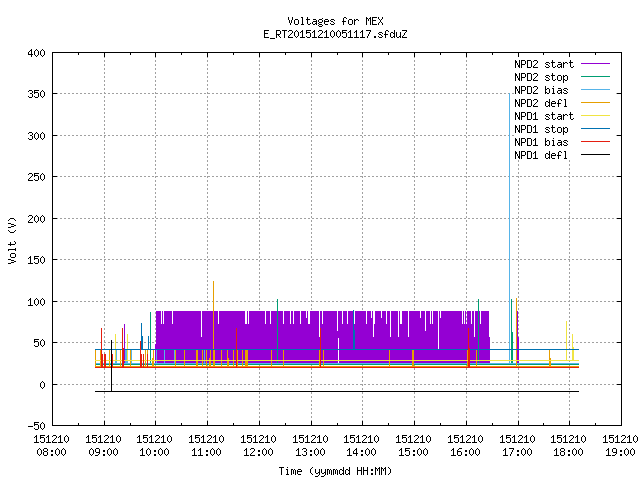This screenshot has width=640, height=480.
Task: Click the NPD2 start legend label
Action: [x=544, y=64]
